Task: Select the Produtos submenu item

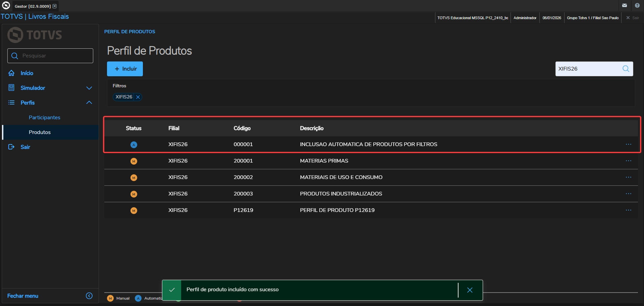Action: [40, 132]
